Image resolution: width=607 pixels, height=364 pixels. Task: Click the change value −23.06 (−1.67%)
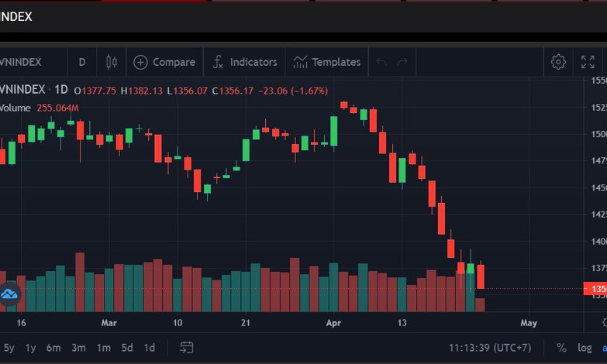293,91
